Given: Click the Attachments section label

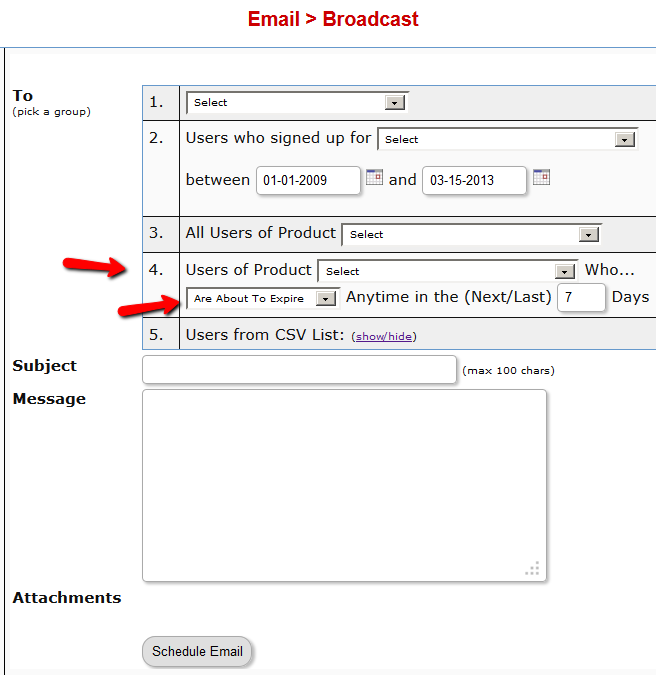Looking at the screenshot, I should pyautogui.click(x=67, y=598).
